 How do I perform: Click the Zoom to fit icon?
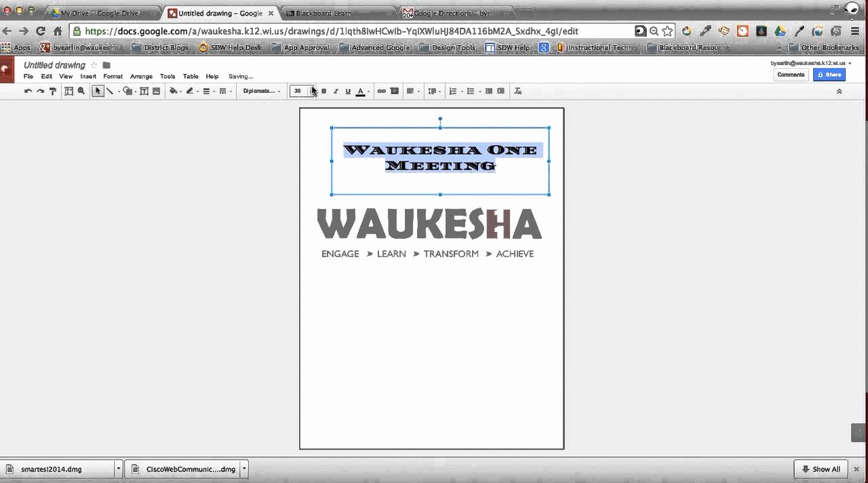(x=68, y=91)
